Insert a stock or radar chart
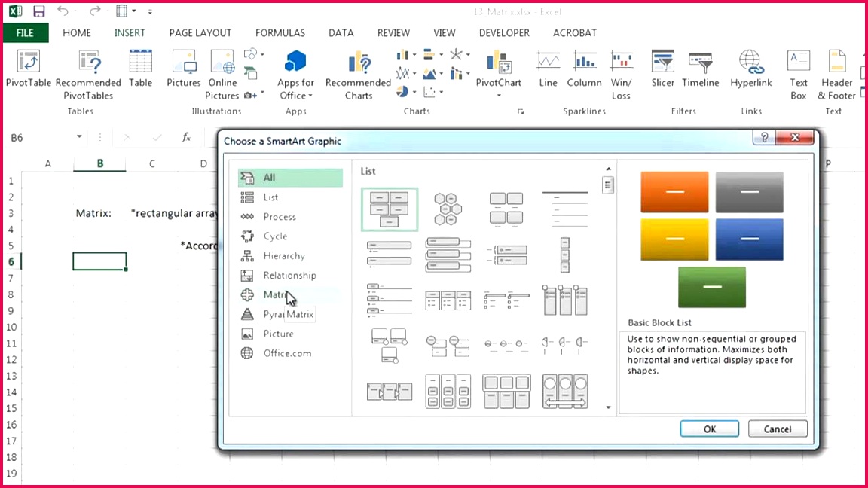 coord(456,54)
